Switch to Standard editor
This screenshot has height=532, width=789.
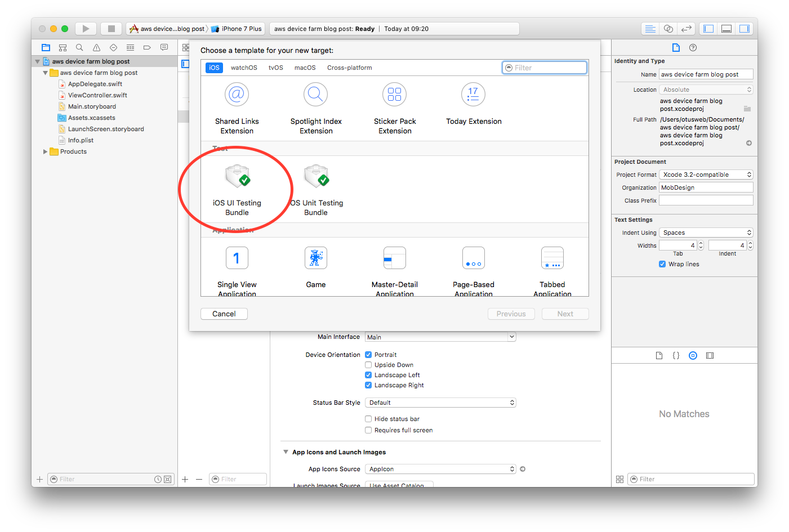[x=650, y=29]
